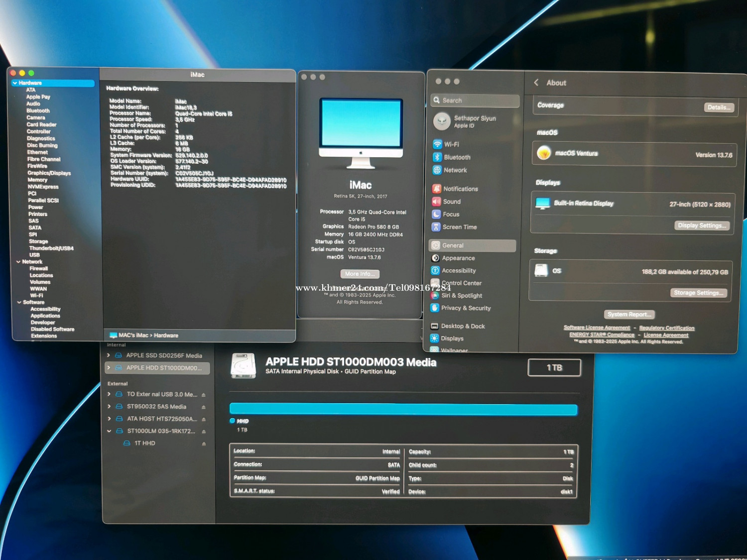This screenshot has width=747, height=560.
Task: Expand ST950032 5AS Media disk
Action: (109, 406)
